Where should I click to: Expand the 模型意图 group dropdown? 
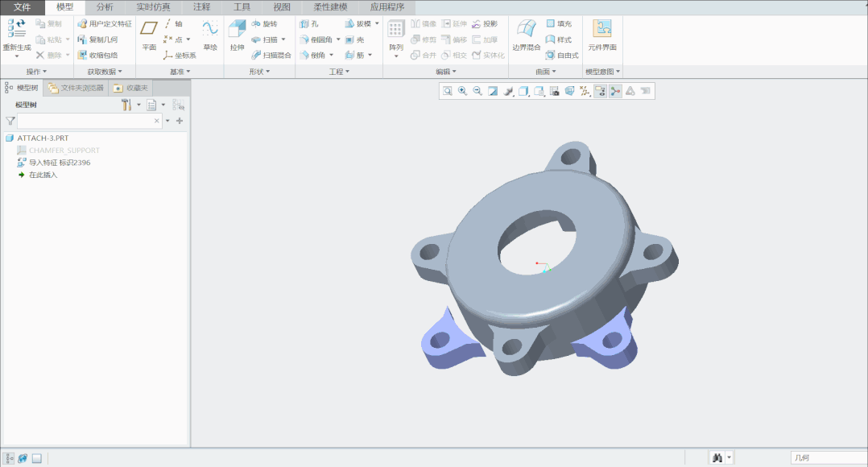(x=603, y=72)
